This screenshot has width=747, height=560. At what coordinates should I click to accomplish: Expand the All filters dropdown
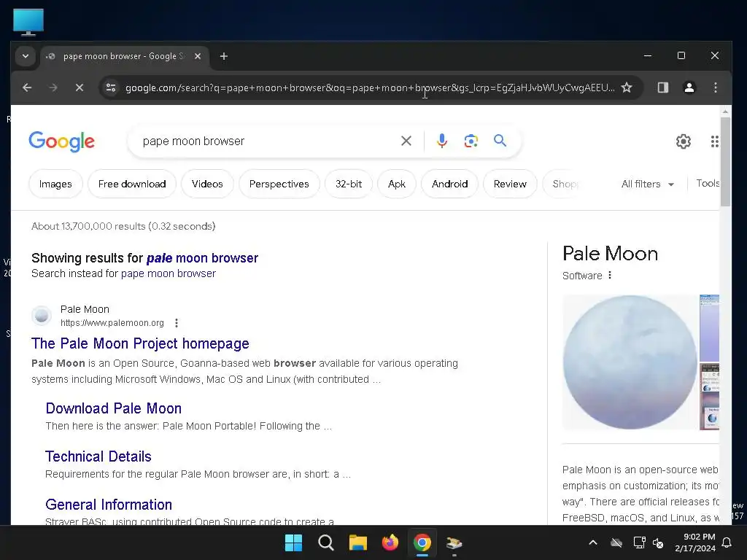tap(648, 184)
